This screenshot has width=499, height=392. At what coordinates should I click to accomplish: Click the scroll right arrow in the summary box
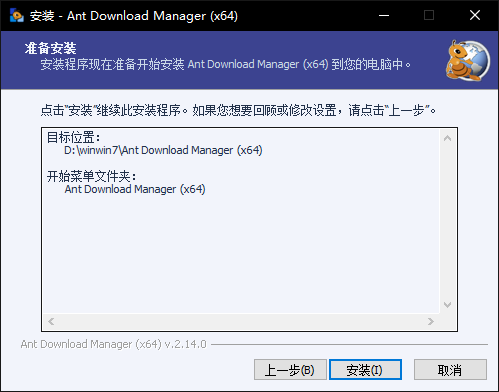point(431,322)
